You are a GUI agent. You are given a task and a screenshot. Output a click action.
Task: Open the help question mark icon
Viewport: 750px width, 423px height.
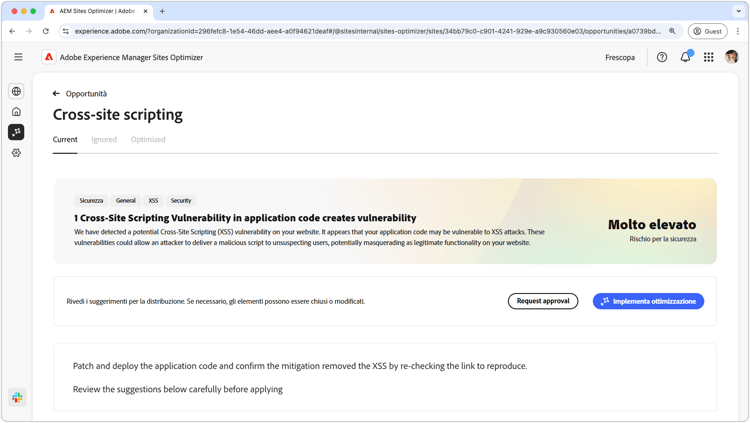[662, 57]
